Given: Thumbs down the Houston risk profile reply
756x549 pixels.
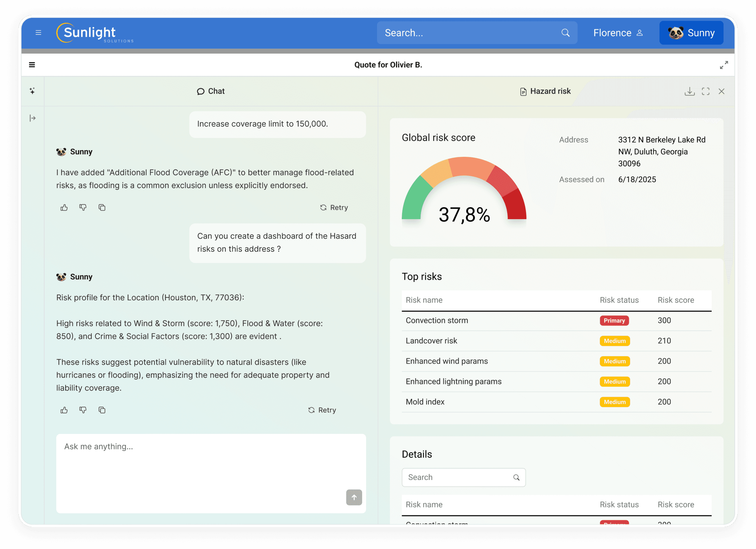Looking at the screenshot, I should 83,410.
